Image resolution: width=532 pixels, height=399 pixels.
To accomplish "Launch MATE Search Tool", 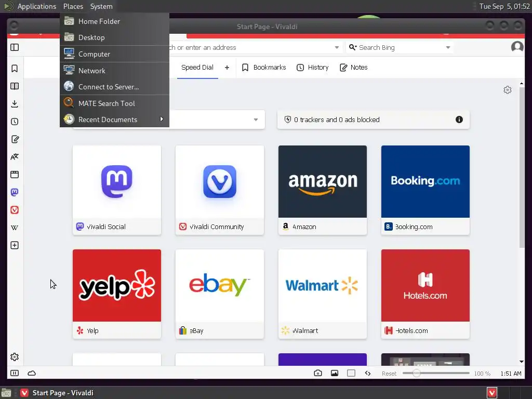I will (114, 103).
